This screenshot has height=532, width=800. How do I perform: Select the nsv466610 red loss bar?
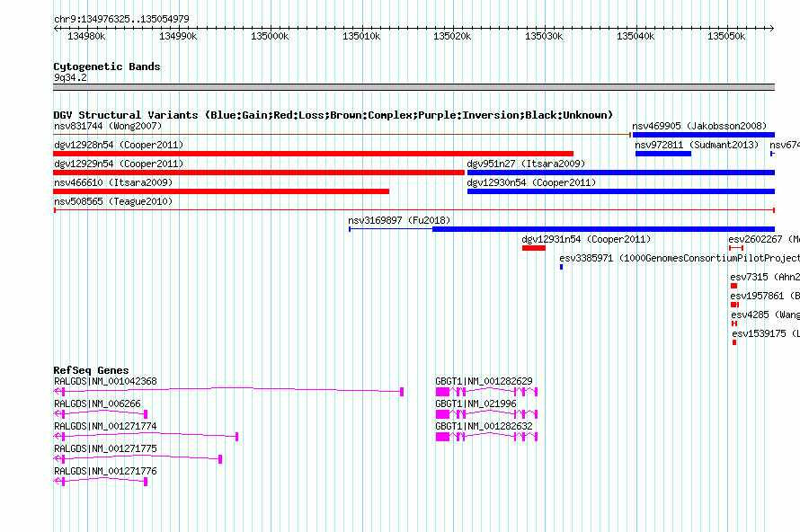(x=221, y=191)
